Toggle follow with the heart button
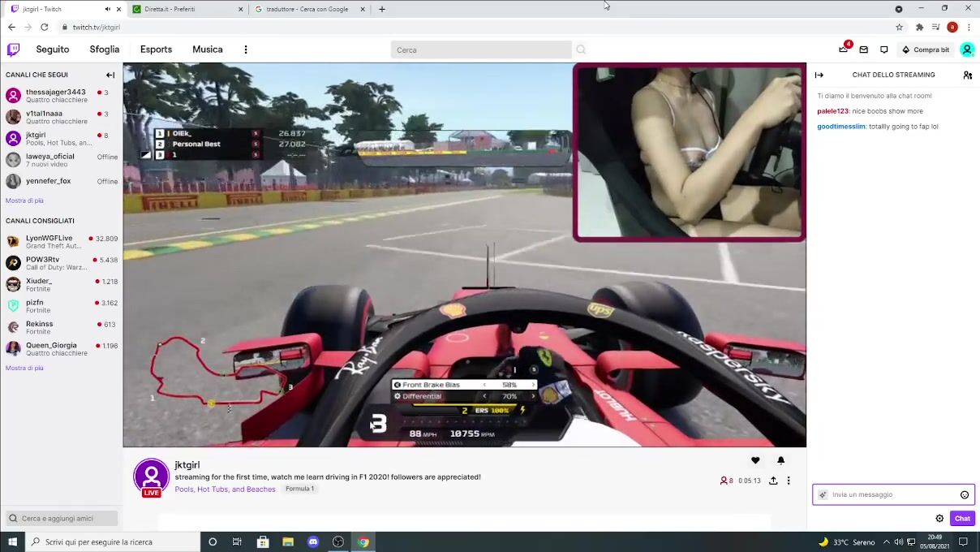Viewport: 980px width, 552px height. [x=755, y=460]
